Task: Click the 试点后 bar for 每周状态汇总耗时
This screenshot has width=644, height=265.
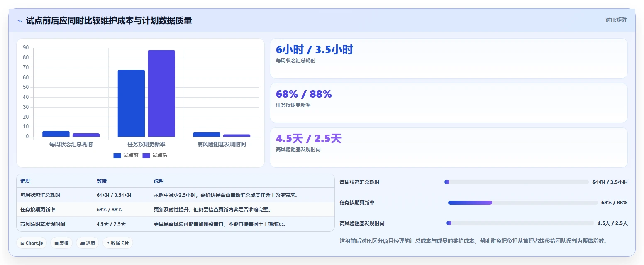Action: tap(86, 135)
